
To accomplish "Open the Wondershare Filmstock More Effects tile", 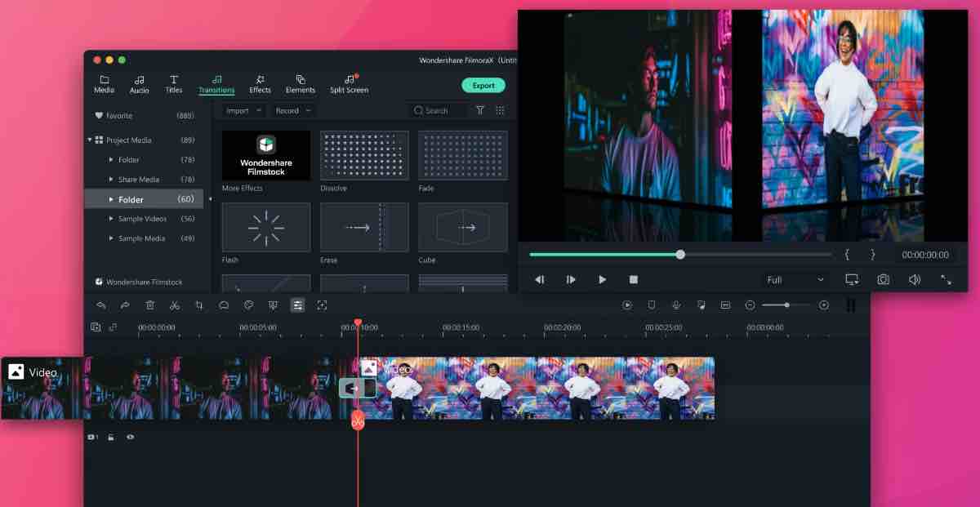I will 266,156.
